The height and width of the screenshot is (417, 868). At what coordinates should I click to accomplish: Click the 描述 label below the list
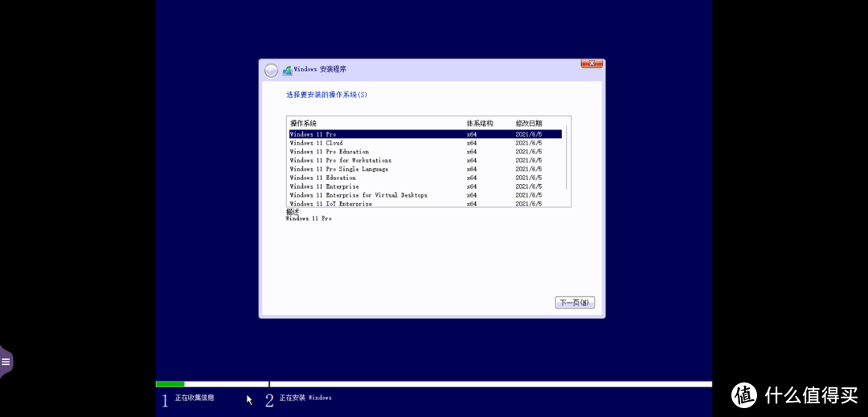pyautogui.click(x=293, y=211)
